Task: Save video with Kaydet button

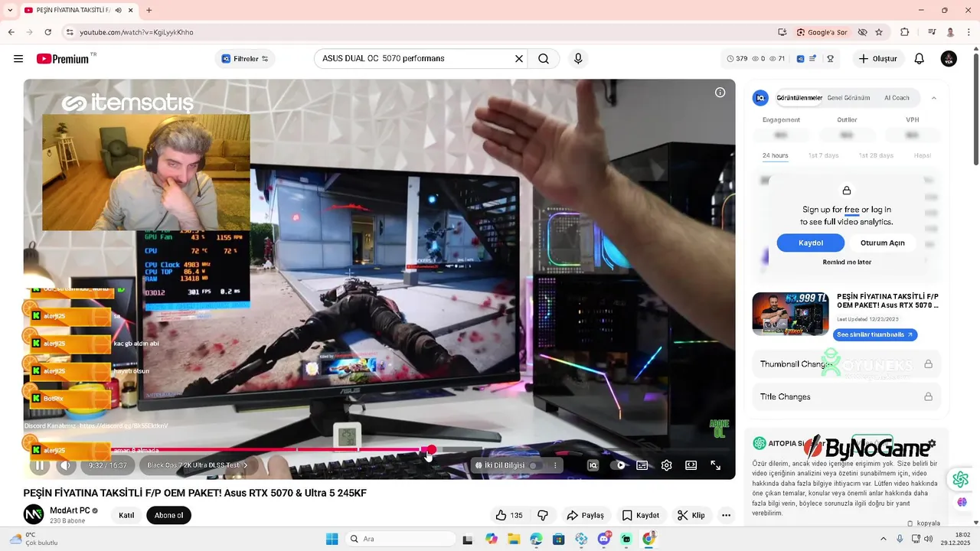Action: click(641, 515)
